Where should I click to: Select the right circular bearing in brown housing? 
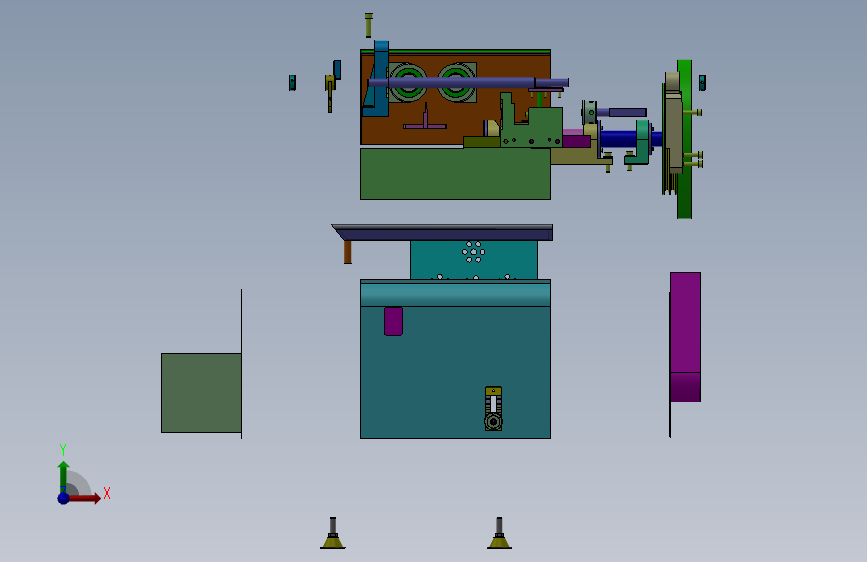[x=457, y=83]
